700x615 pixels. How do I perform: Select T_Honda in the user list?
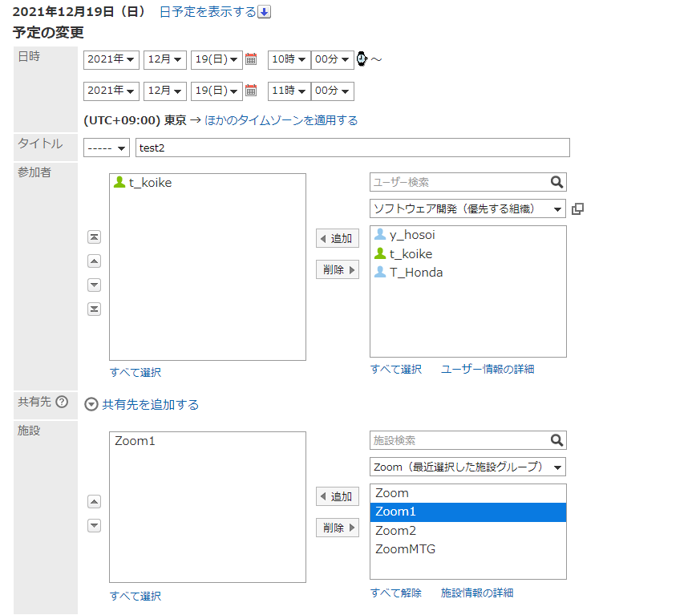pyautogui.click(x=415, y=273)
